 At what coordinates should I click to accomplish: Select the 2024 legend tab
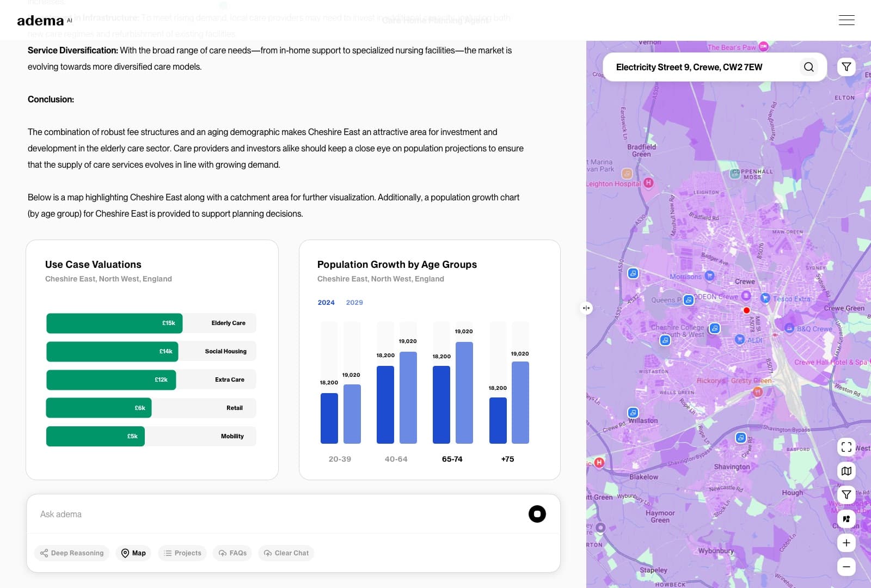(326, 303)
